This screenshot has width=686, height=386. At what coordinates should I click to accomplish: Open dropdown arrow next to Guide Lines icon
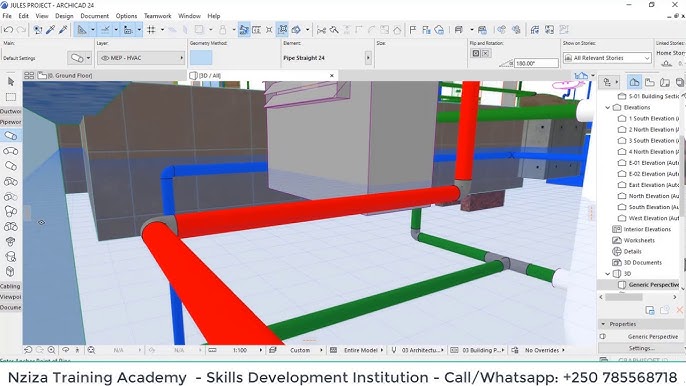click(x=93, y=30)
